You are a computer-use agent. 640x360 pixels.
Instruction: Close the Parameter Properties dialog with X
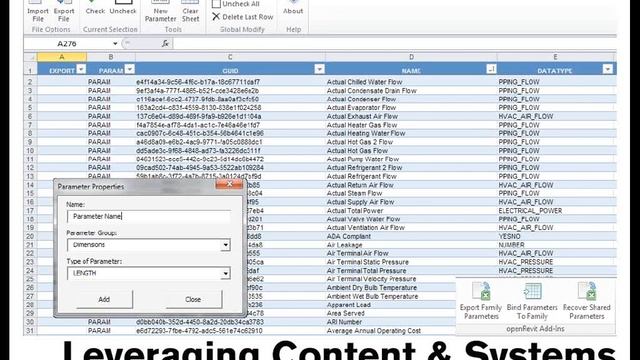click(x=229, y=184)
